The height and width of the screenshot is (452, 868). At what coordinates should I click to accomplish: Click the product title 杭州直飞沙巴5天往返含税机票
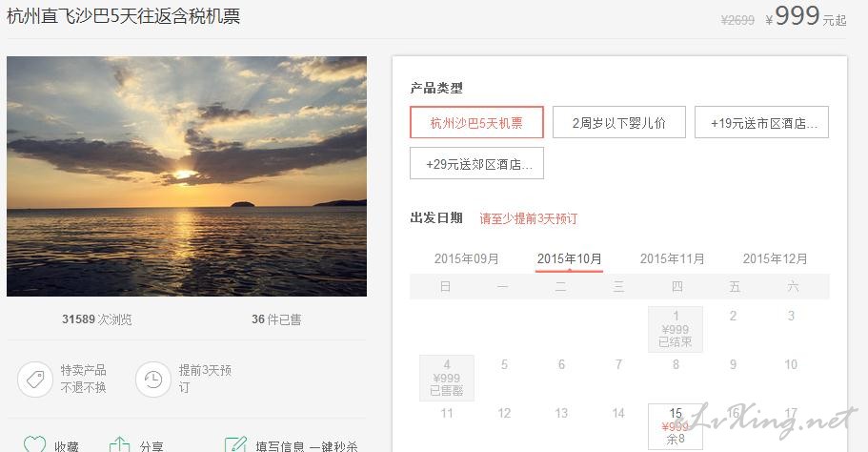point(123,16)
